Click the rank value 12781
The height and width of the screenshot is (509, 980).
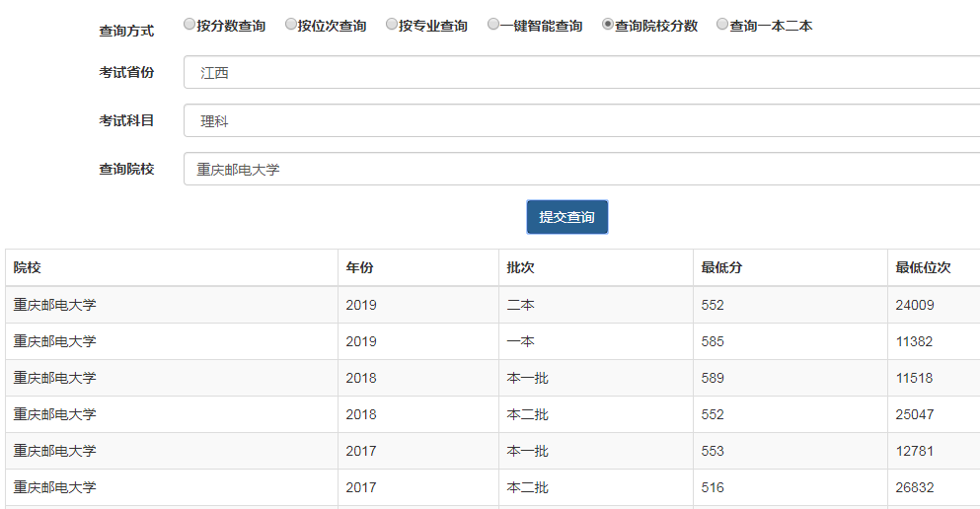coord(914,451)
